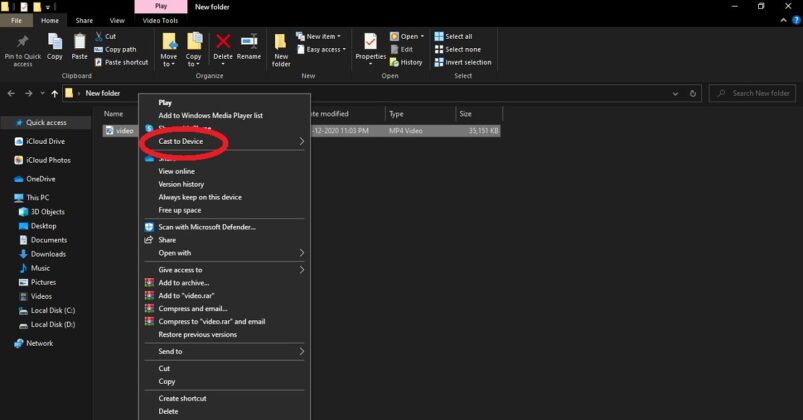Click the refresh icon beside address bar
Image resolution: width=803 pixels, height=420 pixels.
(692, 94)
